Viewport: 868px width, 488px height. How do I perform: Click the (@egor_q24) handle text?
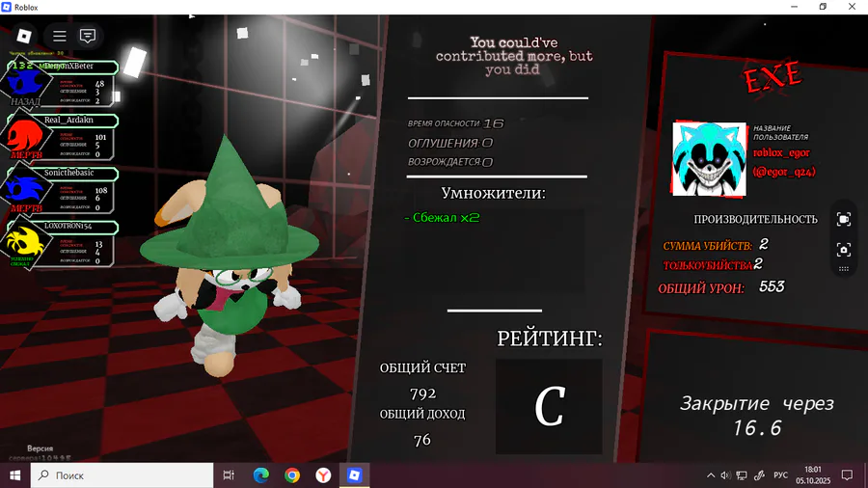click(x=784, y=172)
